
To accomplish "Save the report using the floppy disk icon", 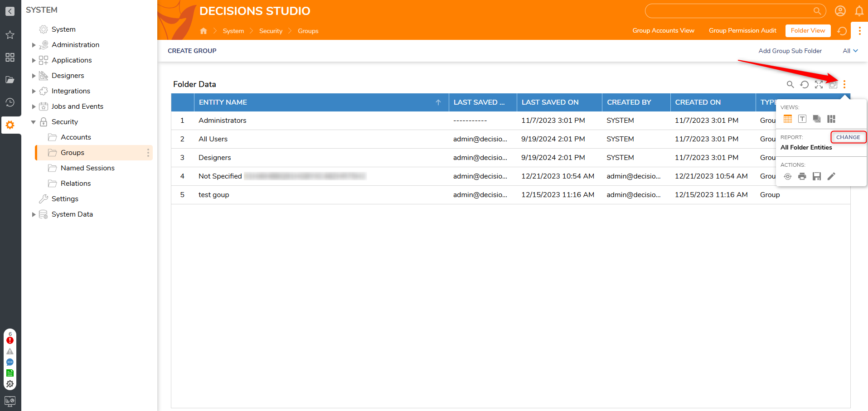I will (x=817, y=176).
